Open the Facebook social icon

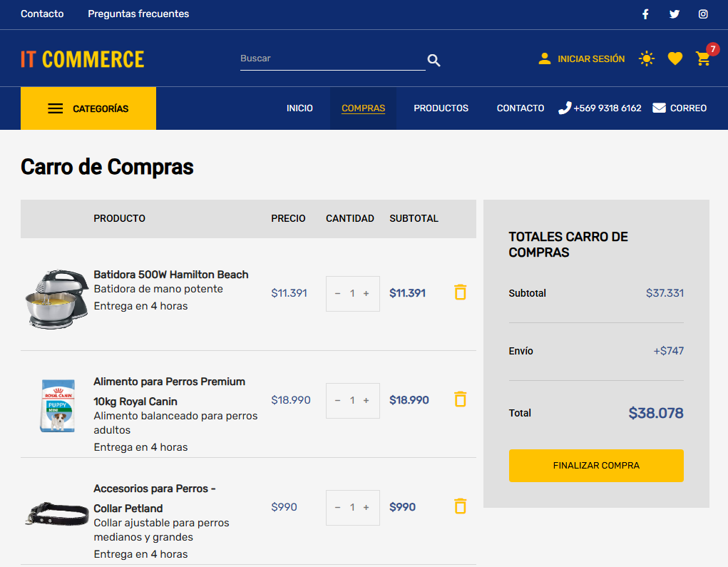(645, 14)
